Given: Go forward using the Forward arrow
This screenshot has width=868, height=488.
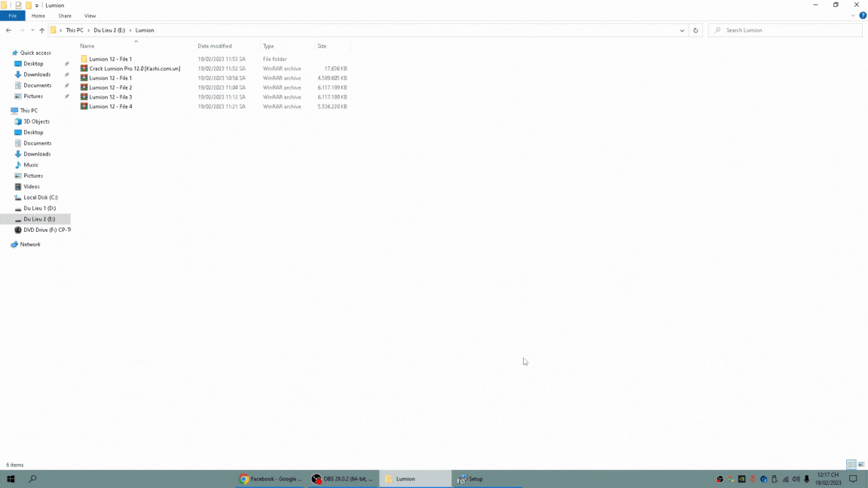Looking at the screenshot, I should coord(22,30).
